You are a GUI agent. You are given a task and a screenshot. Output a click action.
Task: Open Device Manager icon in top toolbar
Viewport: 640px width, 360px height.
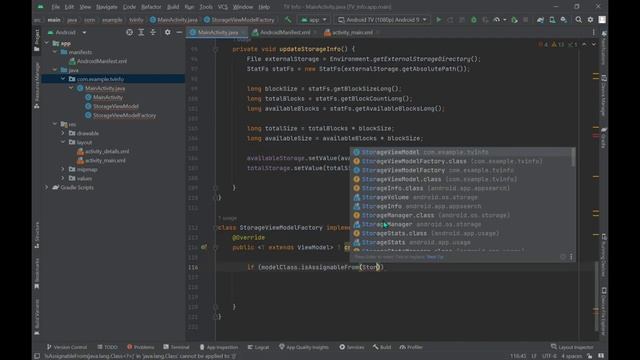552,20
